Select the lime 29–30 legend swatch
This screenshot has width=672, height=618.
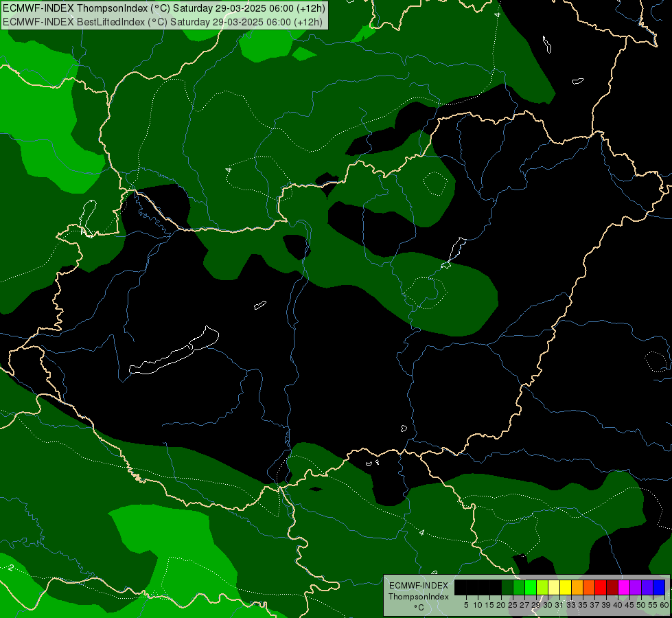click(542, 587)
